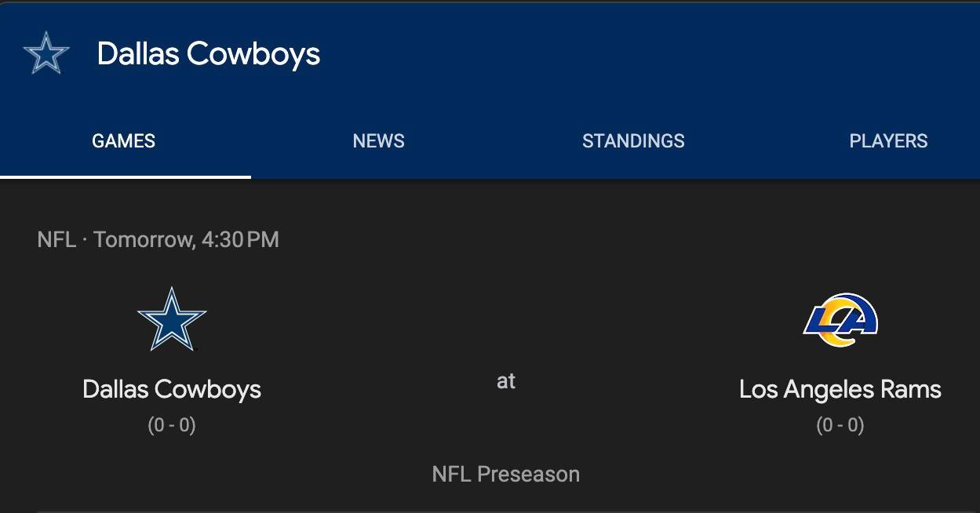
Task: Click the word Tomorrow in game date
Action: click(144, 239)
